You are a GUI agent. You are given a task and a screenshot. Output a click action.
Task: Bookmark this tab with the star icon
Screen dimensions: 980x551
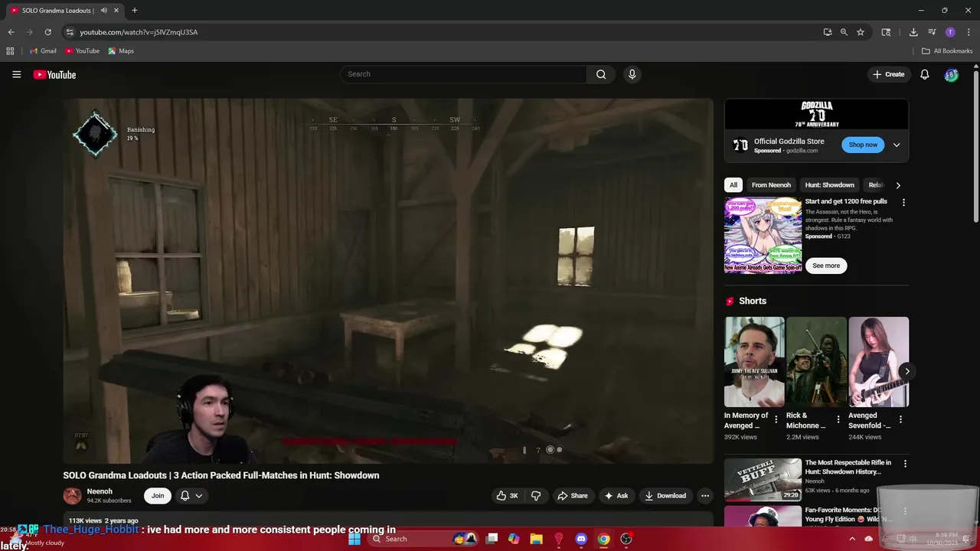tap(861, 32)
